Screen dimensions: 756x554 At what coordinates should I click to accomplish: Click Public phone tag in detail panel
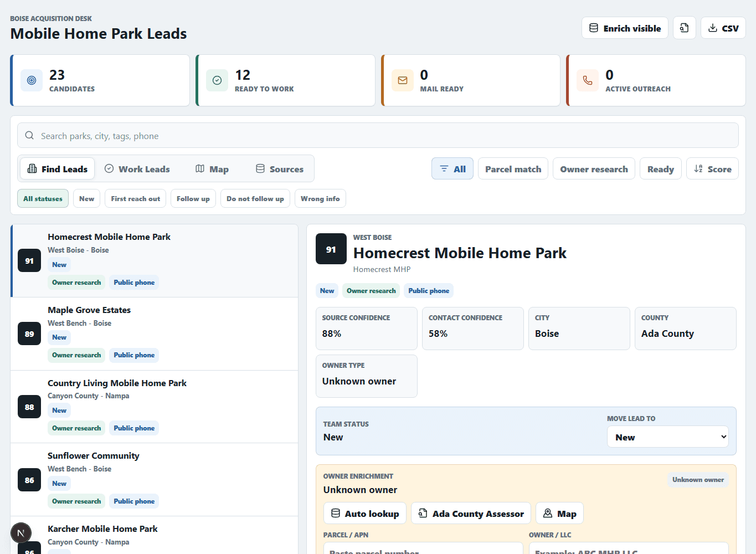[429, 291]
